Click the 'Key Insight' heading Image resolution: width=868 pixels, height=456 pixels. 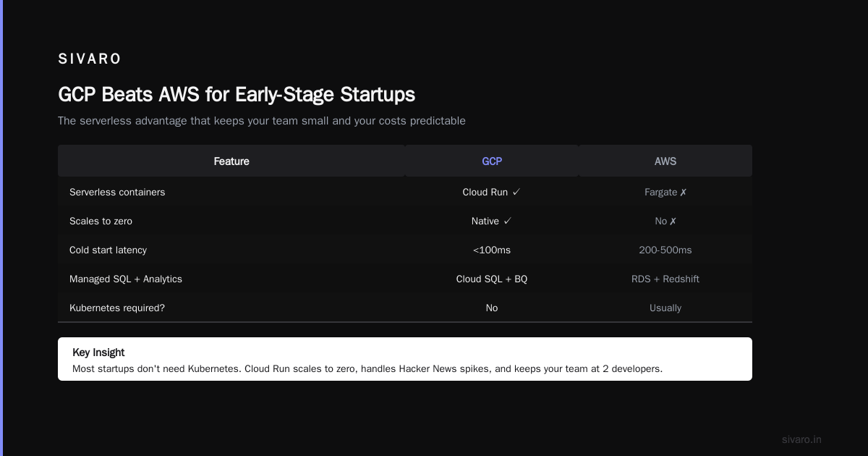98,352
